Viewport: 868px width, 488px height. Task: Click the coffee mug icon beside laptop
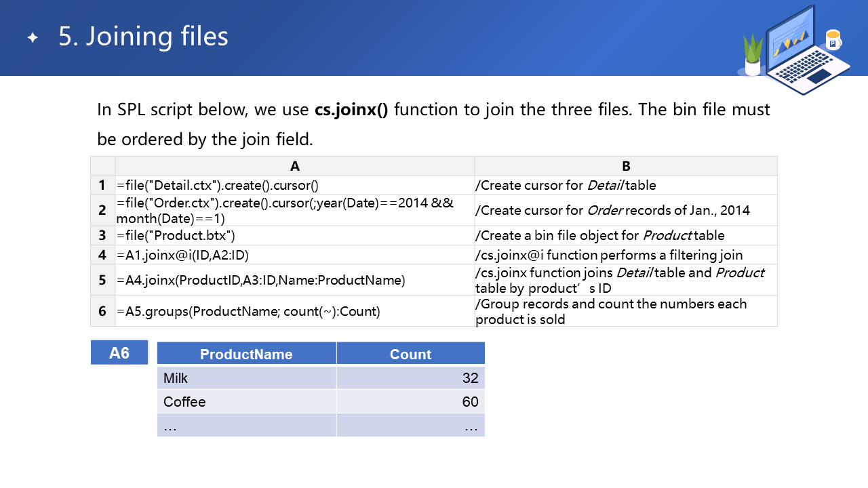click(833, 40)
